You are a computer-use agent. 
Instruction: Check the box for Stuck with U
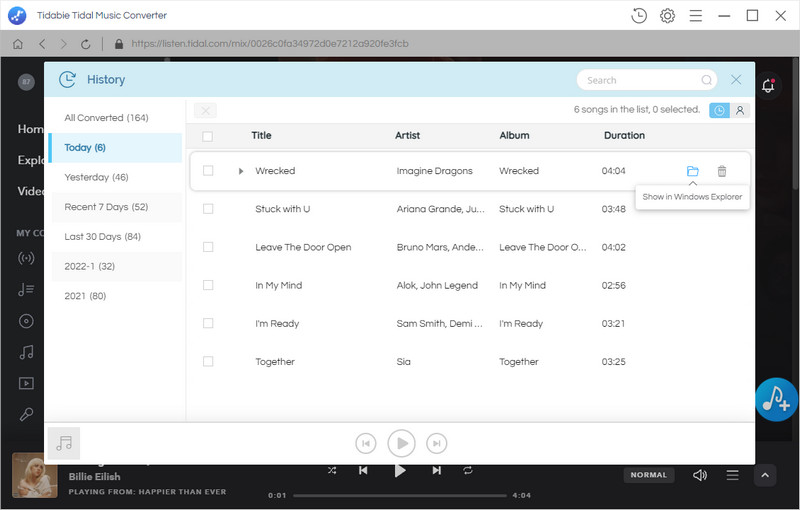208,209
